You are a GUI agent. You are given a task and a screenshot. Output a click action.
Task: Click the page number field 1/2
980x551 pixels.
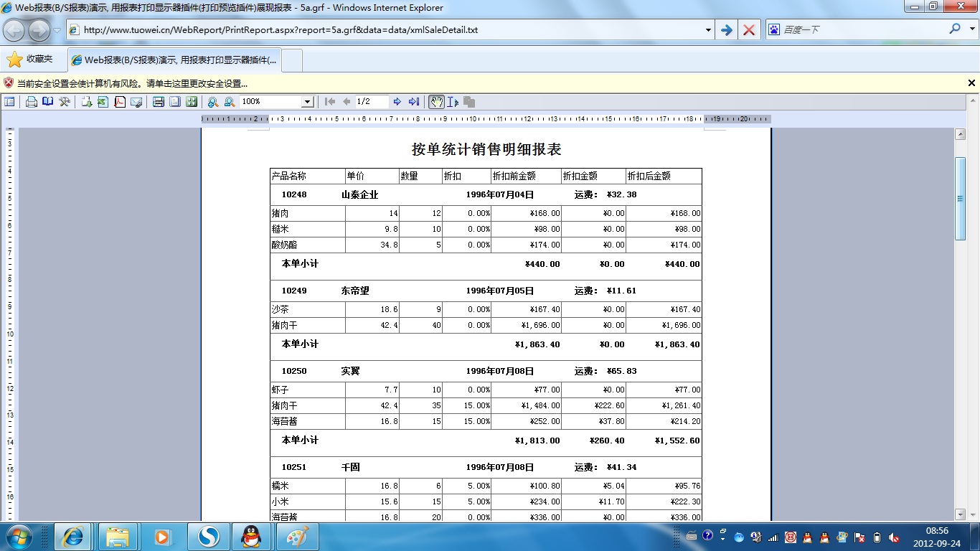click(x=371, y=102)
